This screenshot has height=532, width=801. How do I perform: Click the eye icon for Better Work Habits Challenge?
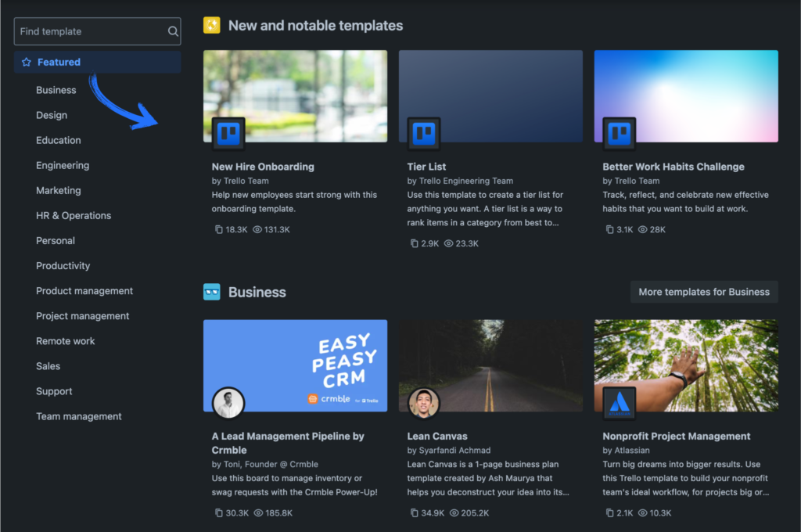pos(643,229)
